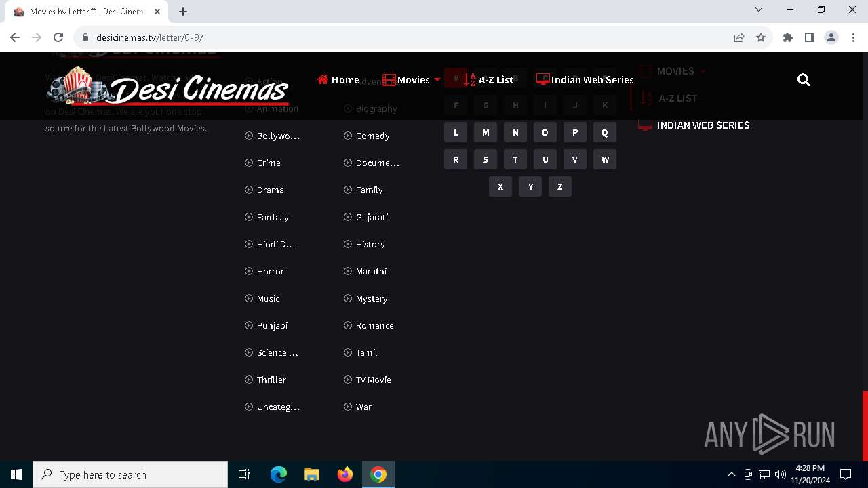
Task: Open Uncateg... genre link
Action: (272, 407)
